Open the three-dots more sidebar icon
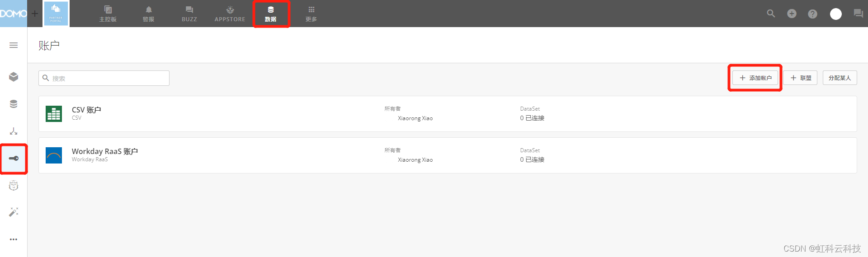 pyautogui.click(x=14, y=239)
